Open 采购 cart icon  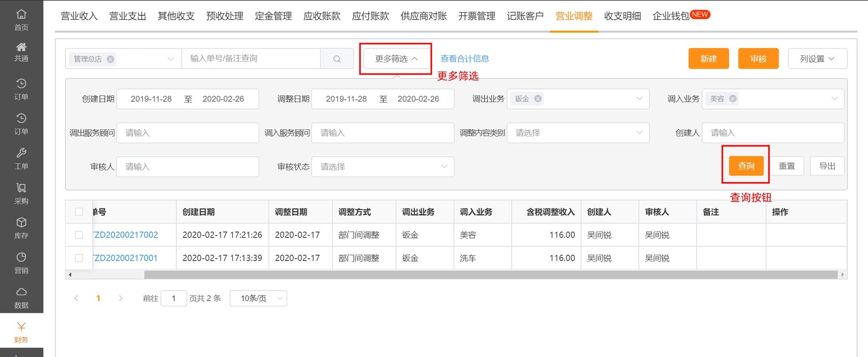21,194
